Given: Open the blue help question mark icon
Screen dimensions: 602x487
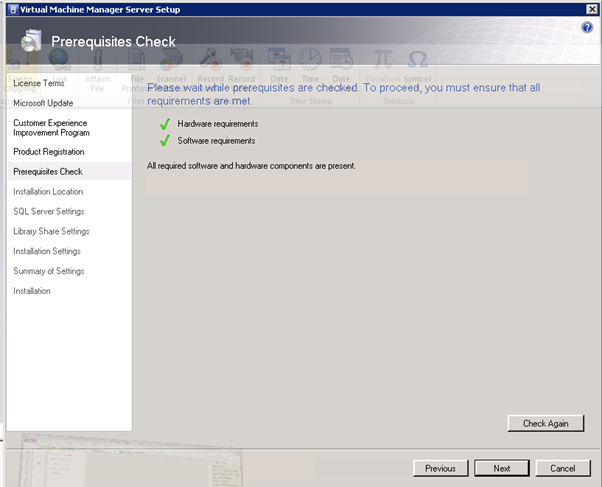Looking at the screenshot, I should pos(587,27).
